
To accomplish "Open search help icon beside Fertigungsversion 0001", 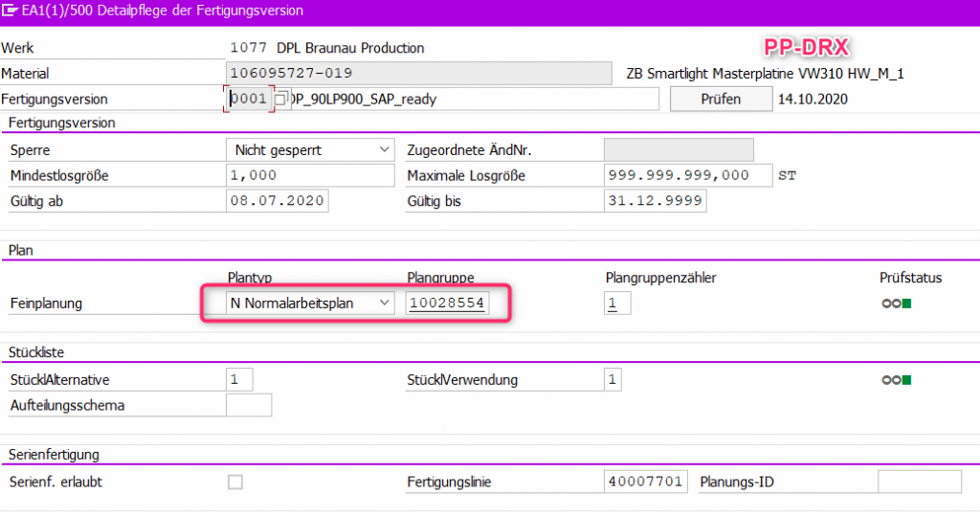I will tap(280, 100).
